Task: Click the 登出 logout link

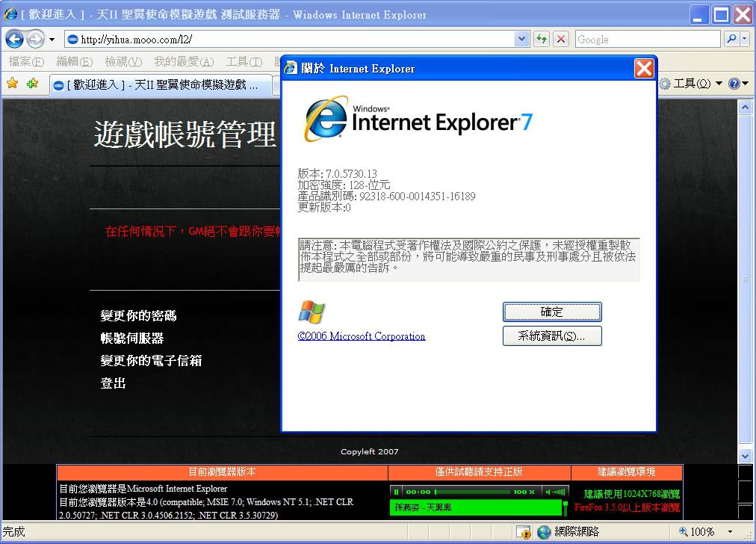Action: (113, 383)
